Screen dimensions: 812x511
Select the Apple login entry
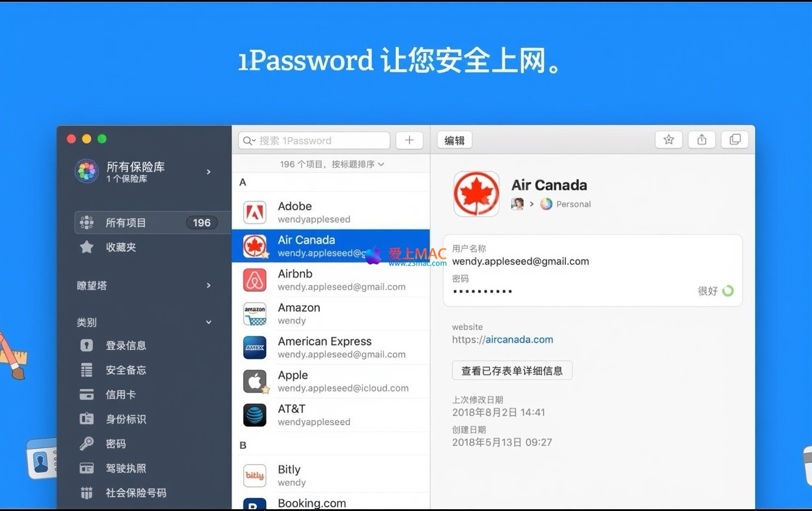(330, 381)
